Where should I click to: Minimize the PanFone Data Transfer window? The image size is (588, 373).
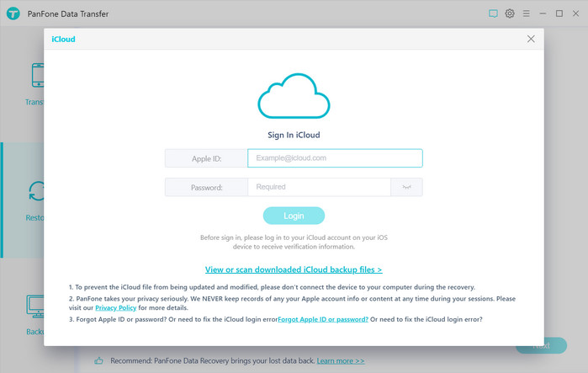point(543,13)
